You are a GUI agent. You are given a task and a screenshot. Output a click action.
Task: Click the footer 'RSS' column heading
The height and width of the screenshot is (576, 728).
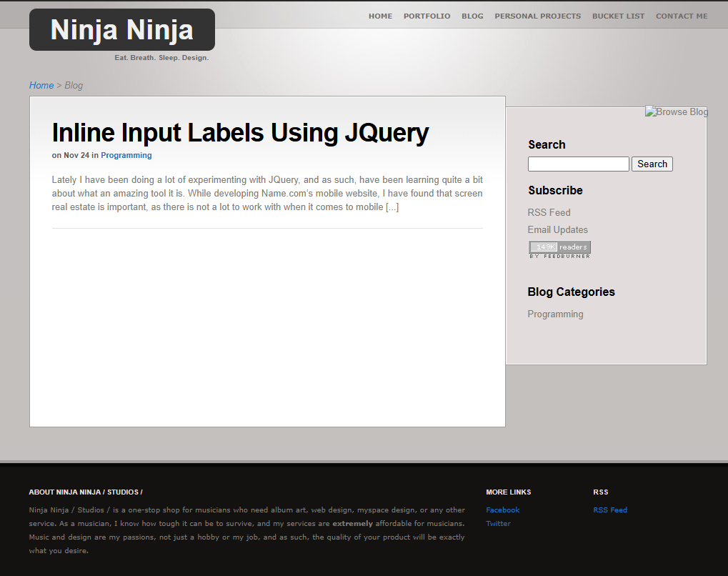point(600,492)
